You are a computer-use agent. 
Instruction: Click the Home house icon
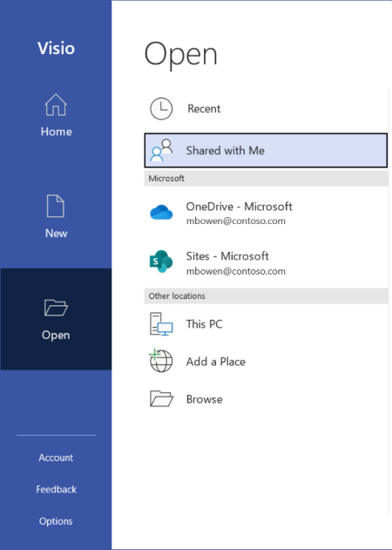click(x=56, y=105)
